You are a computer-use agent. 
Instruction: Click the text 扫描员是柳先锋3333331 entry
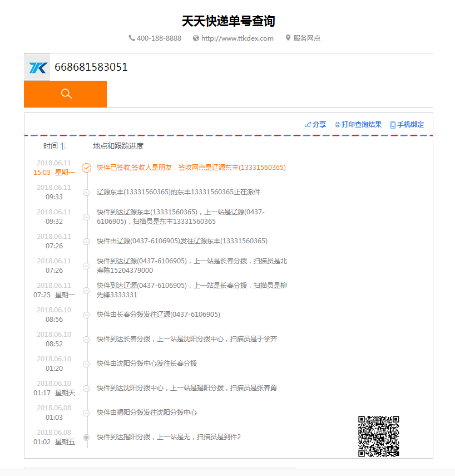[192, 290]
